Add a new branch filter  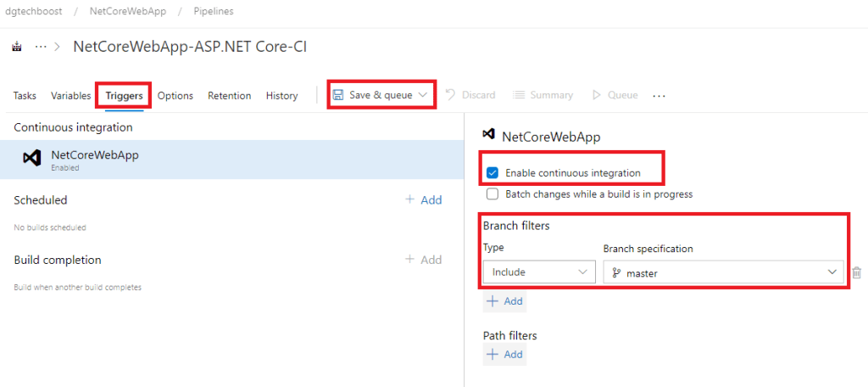(x=504, y=301)
